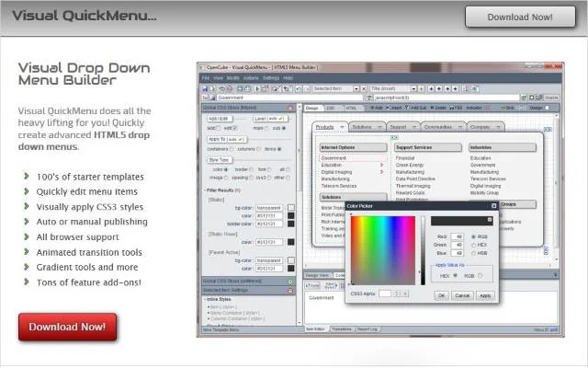Click the Delete item toolbar icon
Viewport: 588px width, 368px height.
[432, 108]
